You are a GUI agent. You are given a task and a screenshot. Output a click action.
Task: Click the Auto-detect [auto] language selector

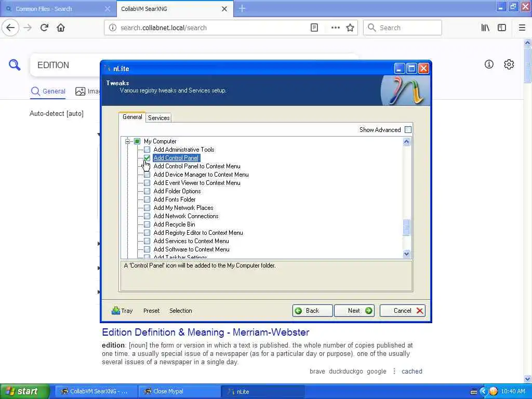point(57,113)
